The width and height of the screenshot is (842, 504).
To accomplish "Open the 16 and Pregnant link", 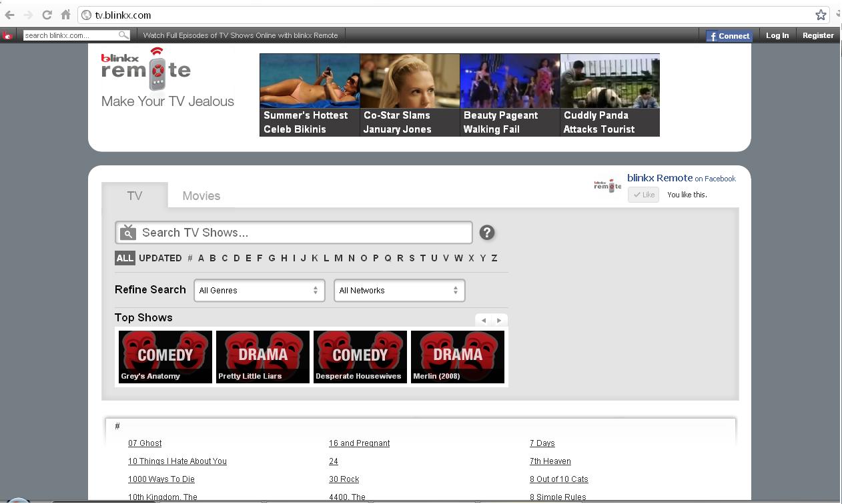I will tap(359, 443).
